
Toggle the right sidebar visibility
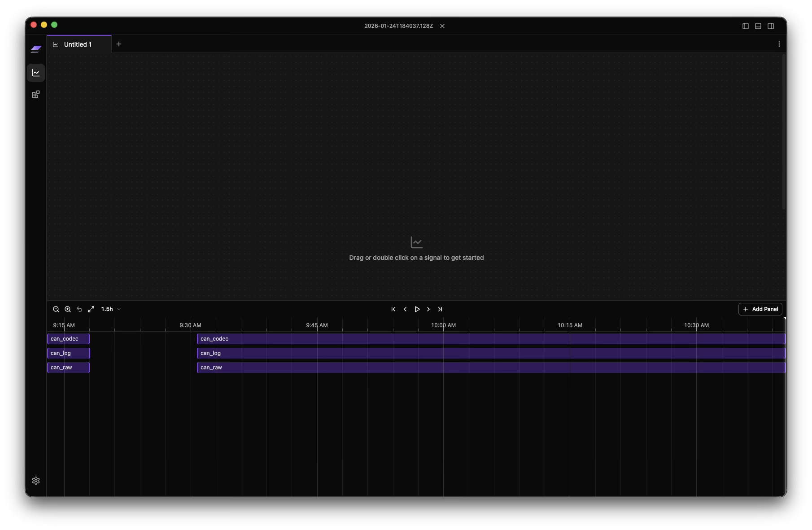[x=770, y=26]
